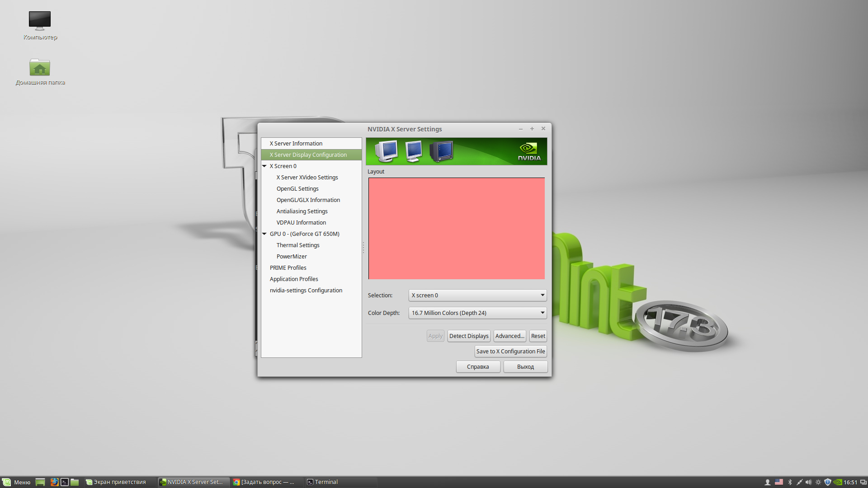Collapse the X Screen 0 tree node
Image resolution: width=868 pixels, height=488 pixels.
pyautogui.click(x=264, y=166)
